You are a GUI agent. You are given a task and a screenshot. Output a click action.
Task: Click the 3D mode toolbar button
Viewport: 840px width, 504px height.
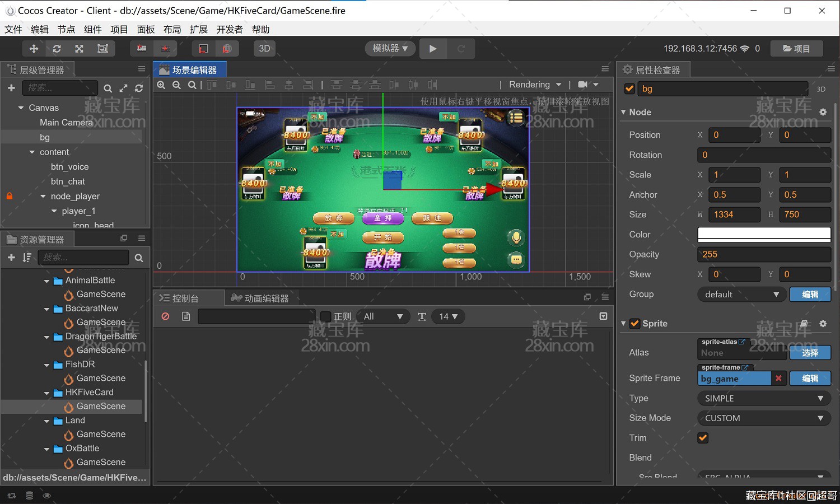point(264,49)
